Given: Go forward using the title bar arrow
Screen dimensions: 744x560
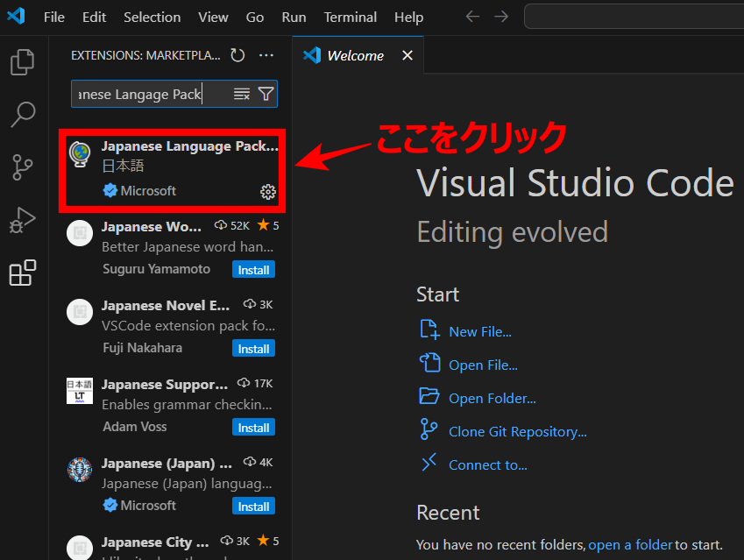Looking at the screenshot, I should 501,17.
